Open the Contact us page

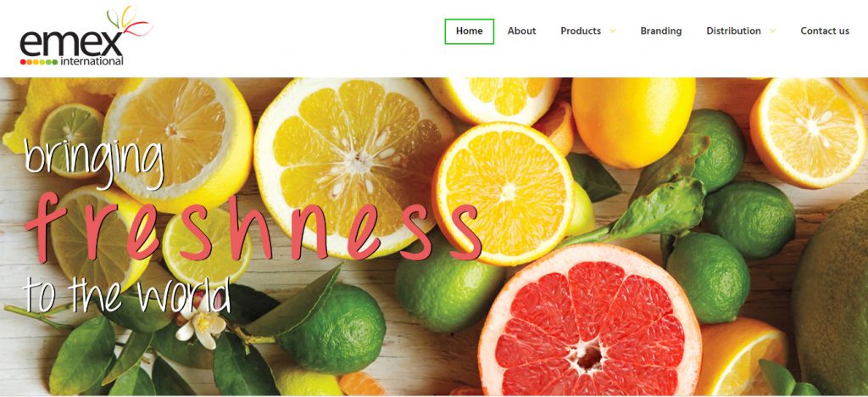click(825, 31)
